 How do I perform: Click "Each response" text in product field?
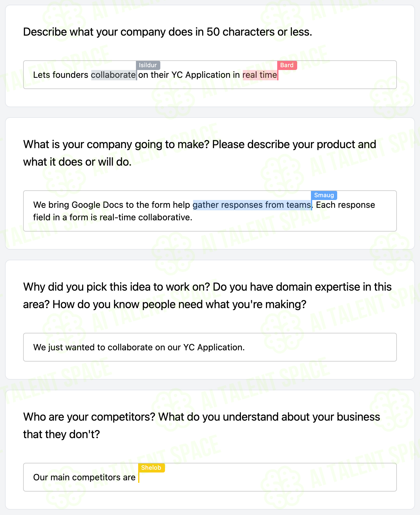pos(346,205)
